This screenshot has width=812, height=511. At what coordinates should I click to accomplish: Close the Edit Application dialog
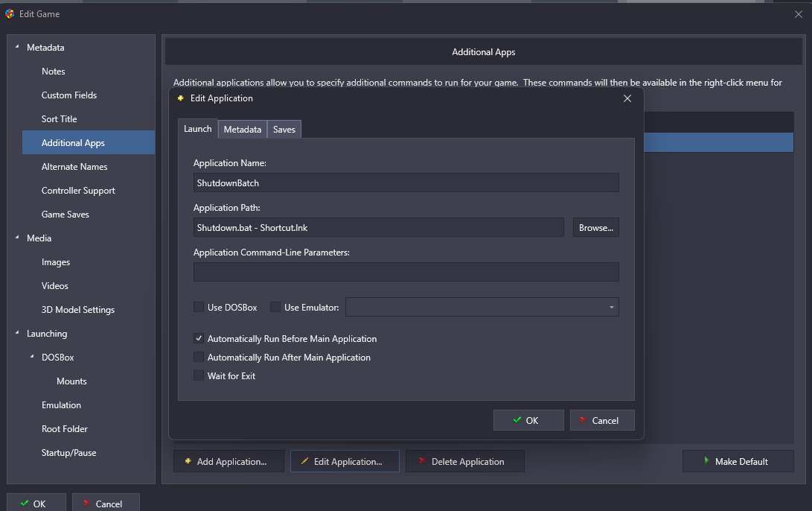coord(627,98)
